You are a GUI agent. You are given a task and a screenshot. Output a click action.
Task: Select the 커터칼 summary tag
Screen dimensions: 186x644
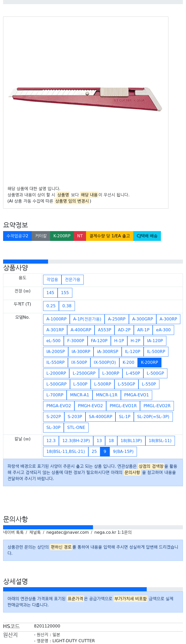pyautogui.click(x=41, y=236)
